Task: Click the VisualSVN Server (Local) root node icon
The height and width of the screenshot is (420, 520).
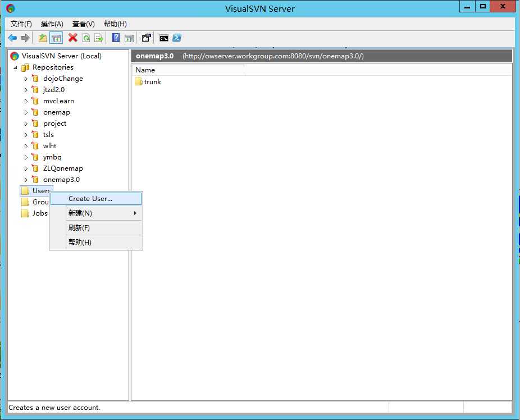Action: [15, 56]
